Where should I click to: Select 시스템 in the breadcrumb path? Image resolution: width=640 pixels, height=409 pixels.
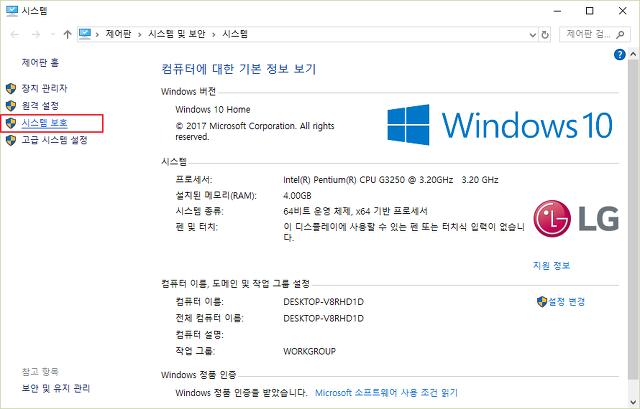pyautogui.click(x=235, y=34)
